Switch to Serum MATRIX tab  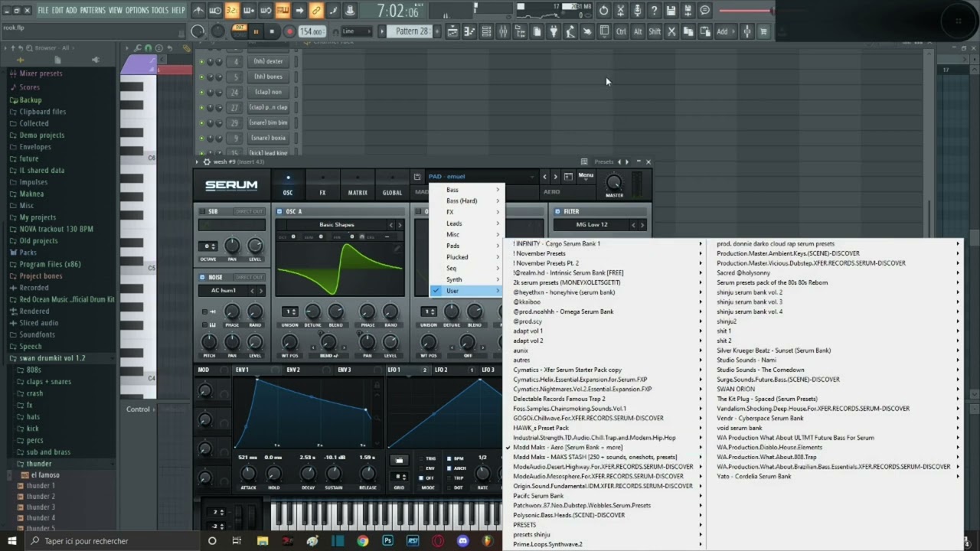point(358,186)
